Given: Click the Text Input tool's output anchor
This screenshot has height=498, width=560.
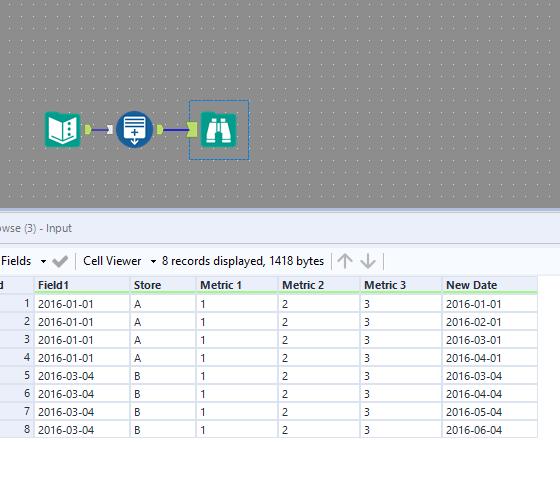Looking at the screenshot, I should pyautogui.click(x=88, y=129).
